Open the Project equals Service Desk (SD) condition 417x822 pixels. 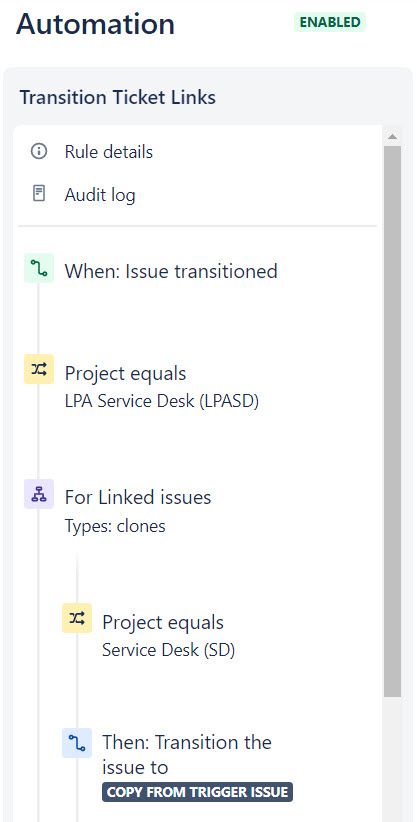tap(168, 636)
